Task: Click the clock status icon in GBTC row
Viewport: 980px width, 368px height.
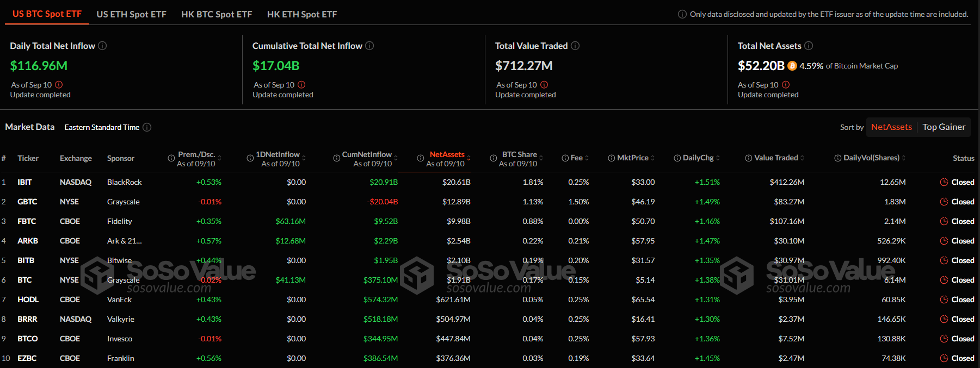Action: (x=944, y=202)
